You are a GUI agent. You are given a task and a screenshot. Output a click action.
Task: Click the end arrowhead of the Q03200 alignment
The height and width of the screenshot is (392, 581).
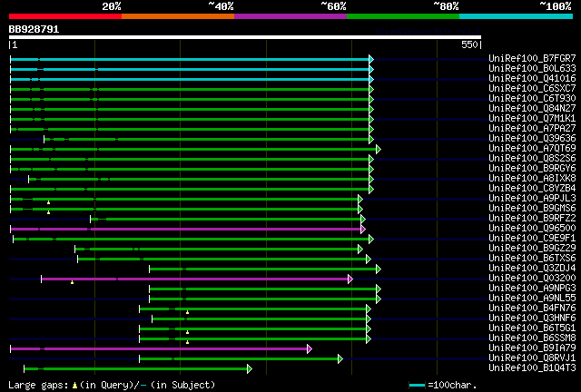tap(350, 279)
